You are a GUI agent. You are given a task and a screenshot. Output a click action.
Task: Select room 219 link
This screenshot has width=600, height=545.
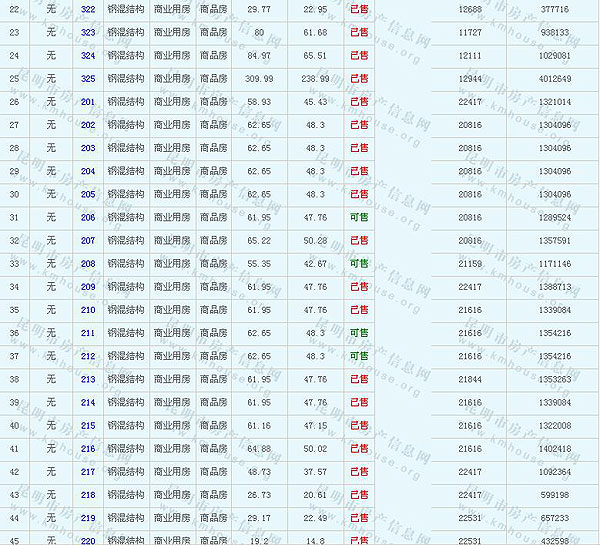coord(88,518)
